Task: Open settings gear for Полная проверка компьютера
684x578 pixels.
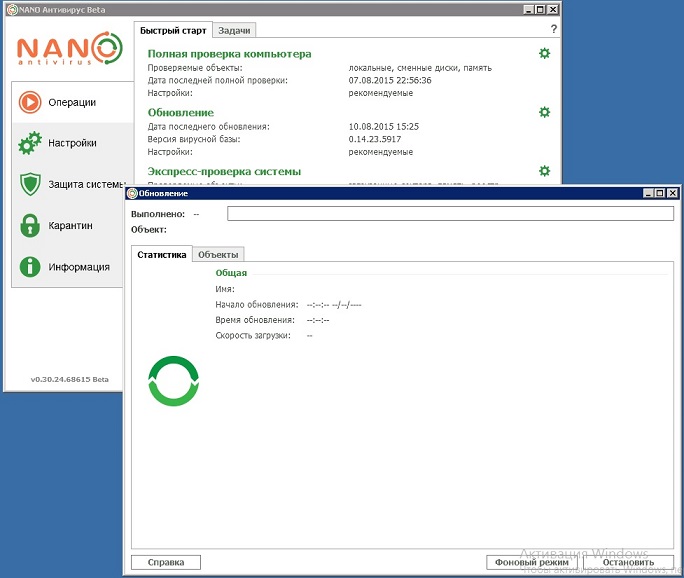Action: (544, 53)
